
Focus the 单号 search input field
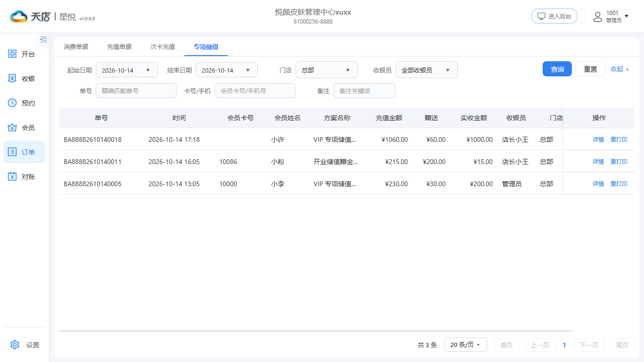pyautogui.click(x=136, y=90)
